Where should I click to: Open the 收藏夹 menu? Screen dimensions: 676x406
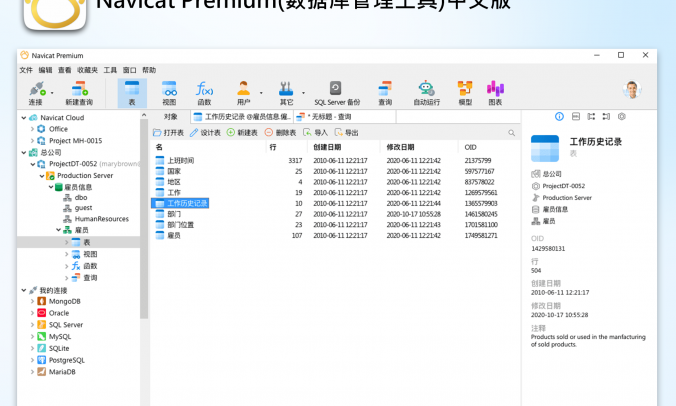(x=88, y=70)
